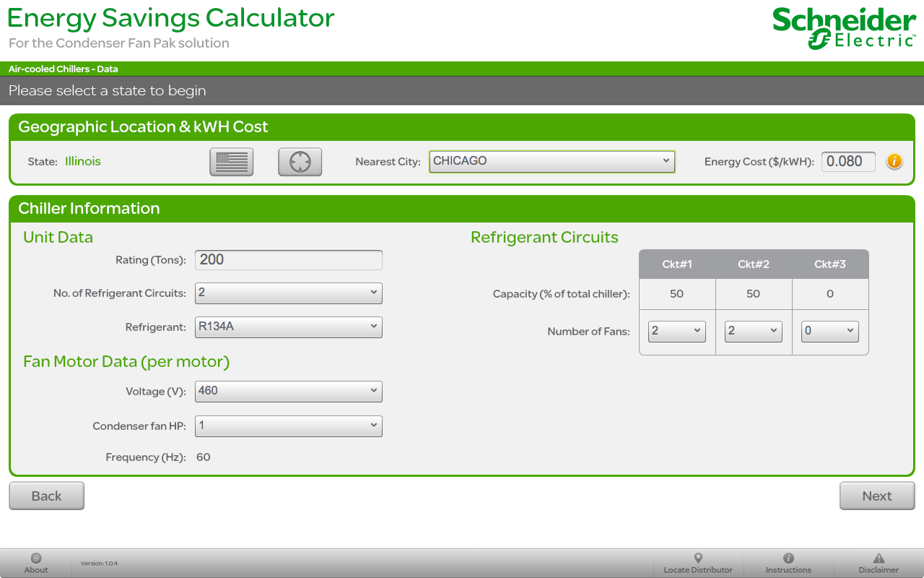The width and height of the screenshot is (924, 578).
Task: Click the Energy Savings Calculator title
Action: [x=171, y=18]
